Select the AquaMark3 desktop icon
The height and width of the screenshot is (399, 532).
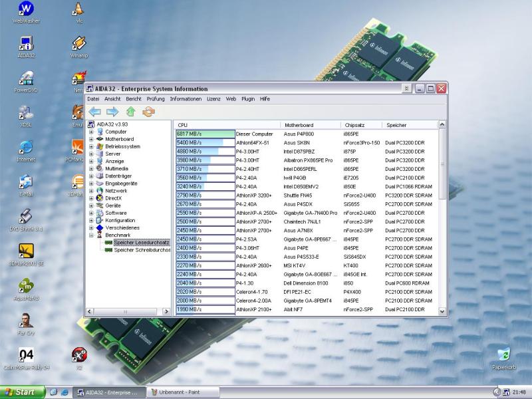point(26,290)
